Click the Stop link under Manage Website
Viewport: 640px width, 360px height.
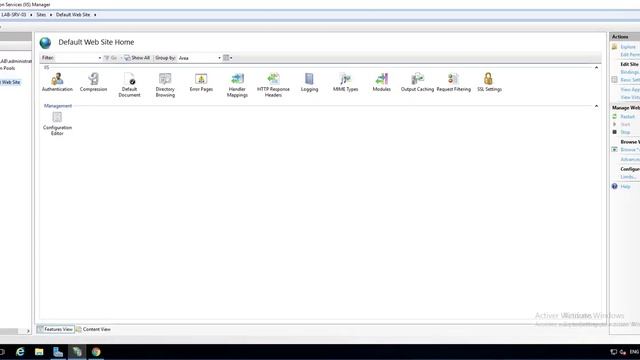625,132
